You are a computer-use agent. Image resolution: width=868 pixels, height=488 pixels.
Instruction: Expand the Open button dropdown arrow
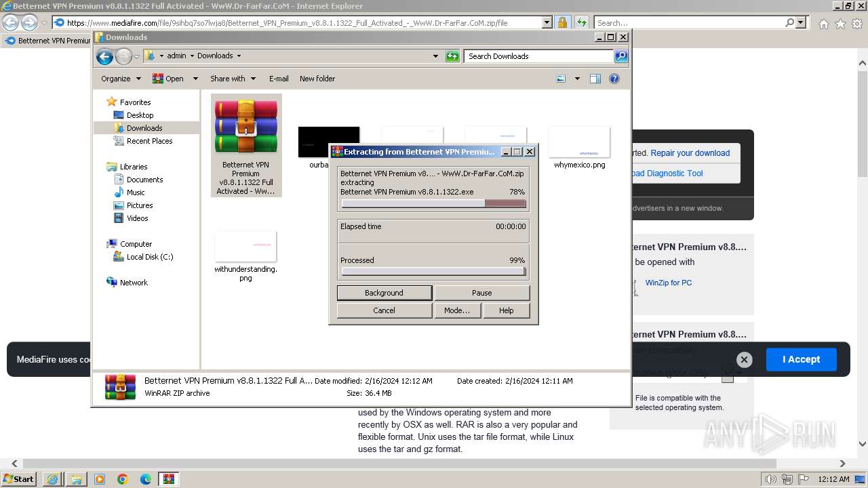195,79
